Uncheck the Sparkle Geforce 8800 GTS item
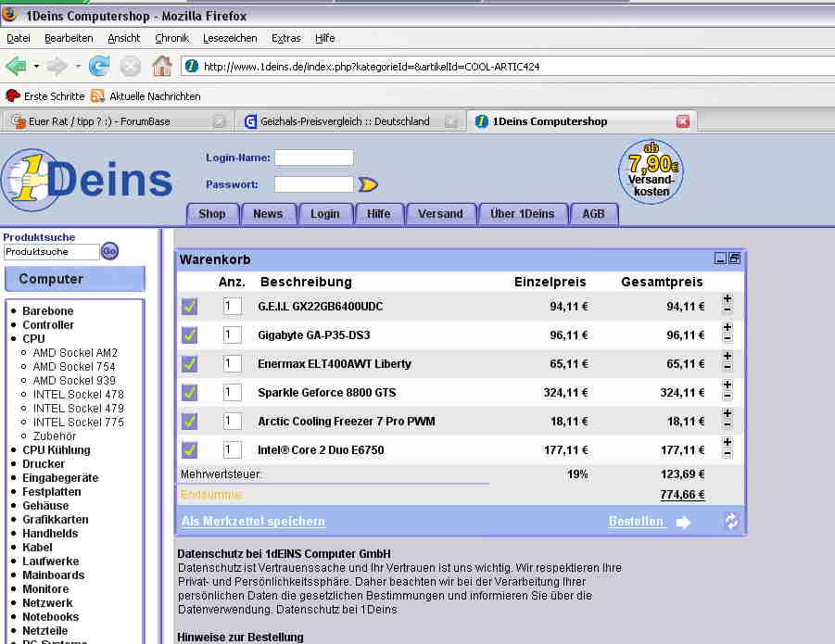The image size is (835, 644). [x=189, y=392]
